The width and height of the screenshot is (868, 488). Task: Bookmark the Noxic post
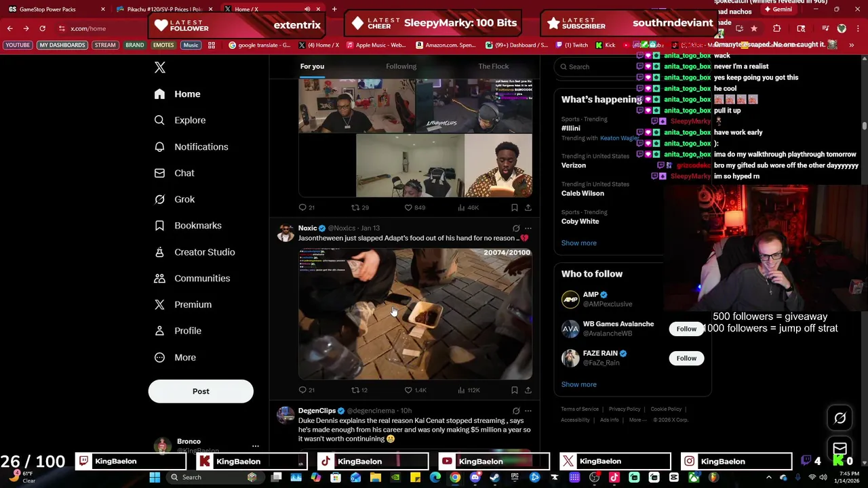[x=515, y=390]
